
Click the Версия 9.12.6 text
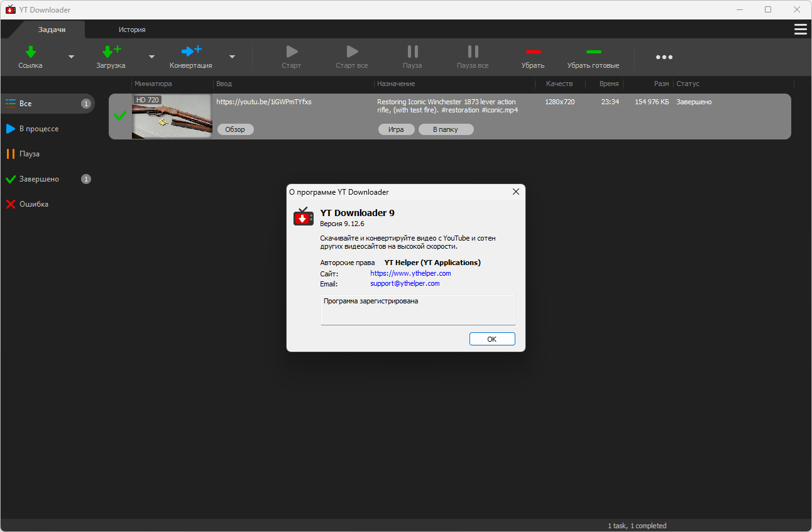[x=342, y=224]
